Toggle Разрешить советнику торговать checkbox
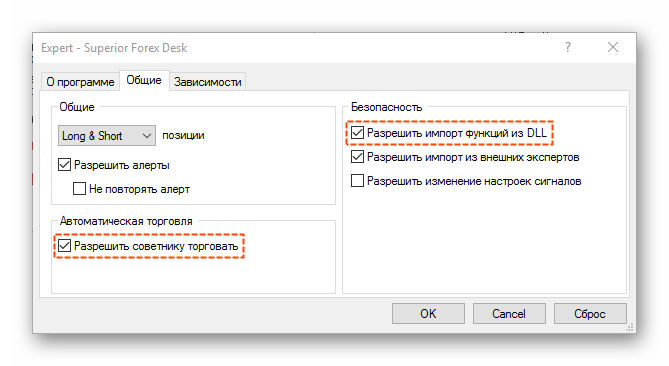Image resolution: width=669 pixels, height=366 pixels. coord(64,246)
